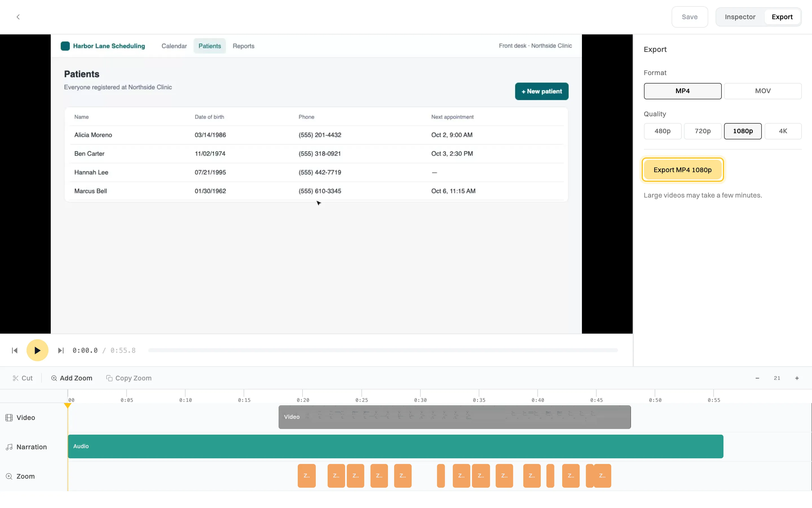
Task: Open the Reports tab in preview
Action: pyautogui.click(x=244, y=46)
